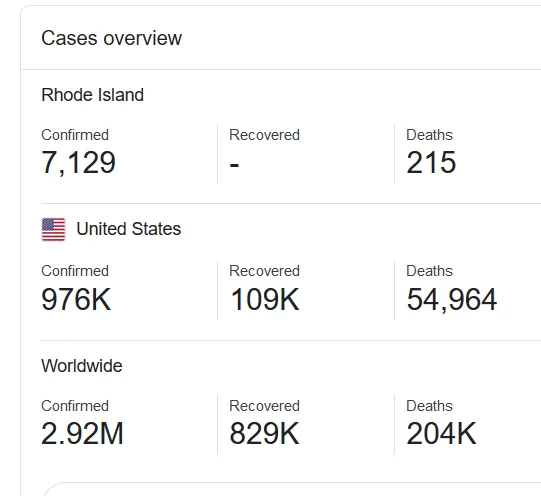Select United States deaths figure 54,964
This screenshot has width=541, height=496.
click(452, 299)
